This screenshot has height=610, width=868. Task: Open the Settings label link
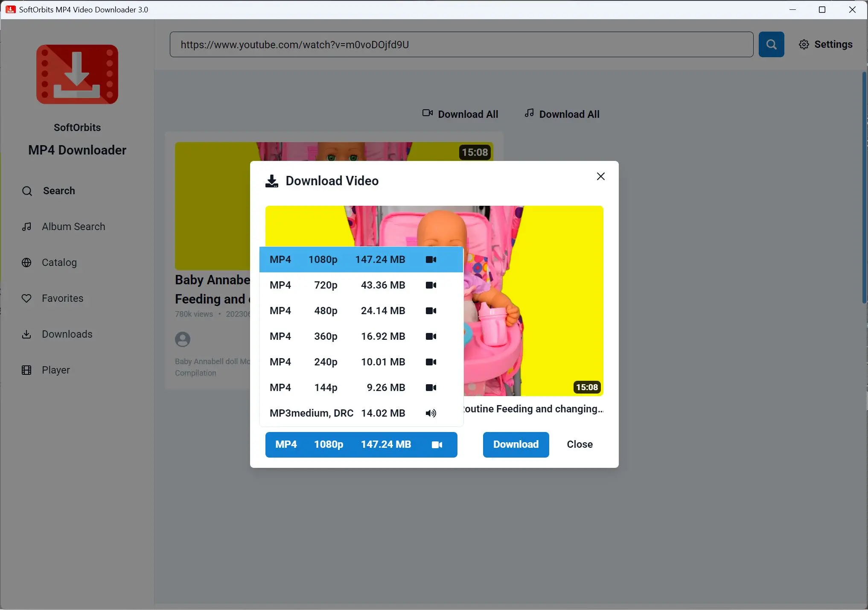(833, 44)
